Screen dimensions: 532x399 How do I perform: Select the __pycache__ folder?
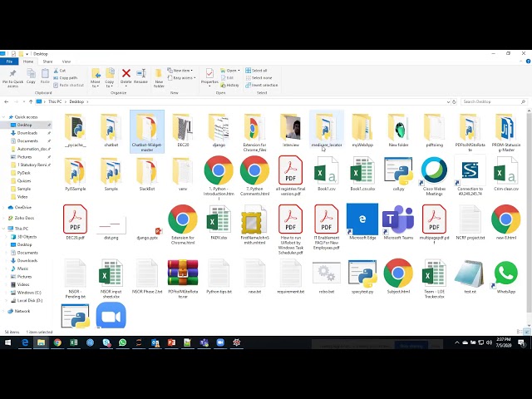pyautogui.click(x=76, y=131)
